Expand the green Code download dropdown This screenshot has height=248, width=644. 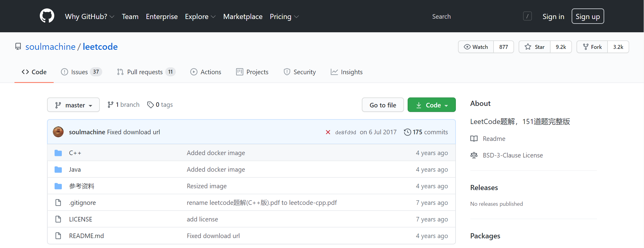pos(431,105)
